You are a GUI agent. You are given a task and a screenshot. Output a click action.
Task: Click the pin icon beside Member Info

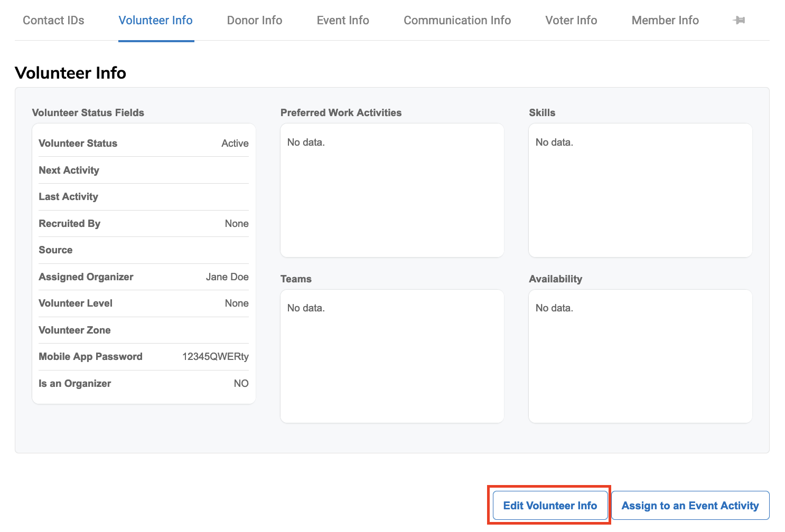click(x=739, y=20)
